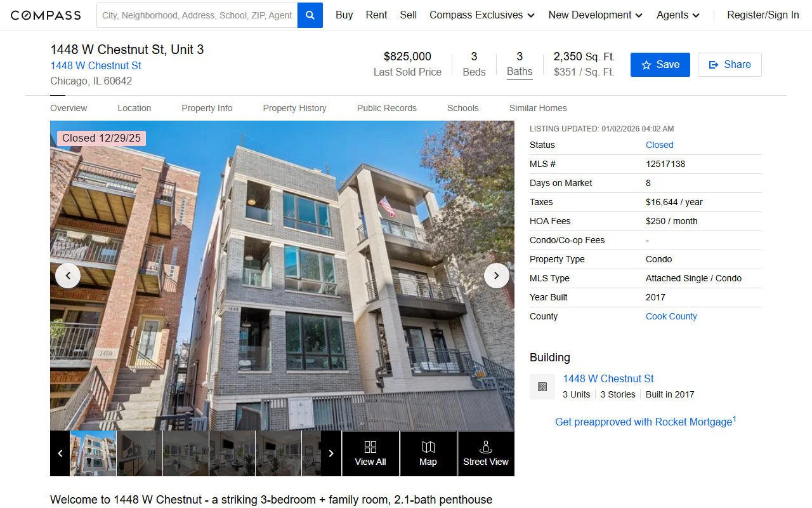
Task: Click the main property photo
Action: click(282, 276)
